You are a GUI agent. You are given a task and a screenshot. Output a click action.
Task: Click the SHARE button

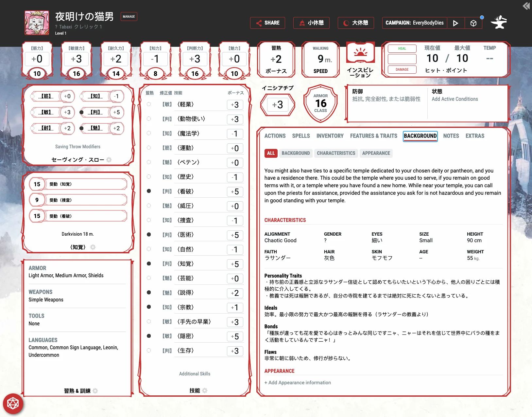267,23
